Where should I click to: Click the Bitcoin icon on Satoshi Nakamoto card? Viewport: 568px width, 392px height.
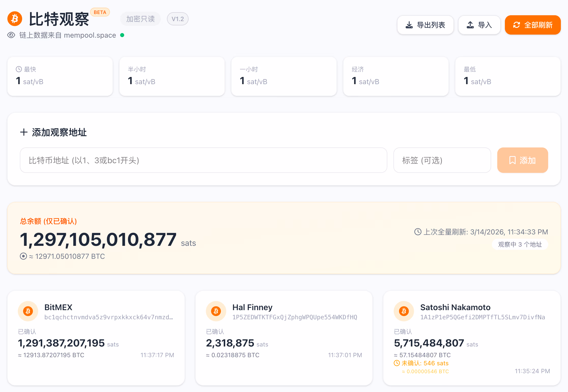coord(404,311)
